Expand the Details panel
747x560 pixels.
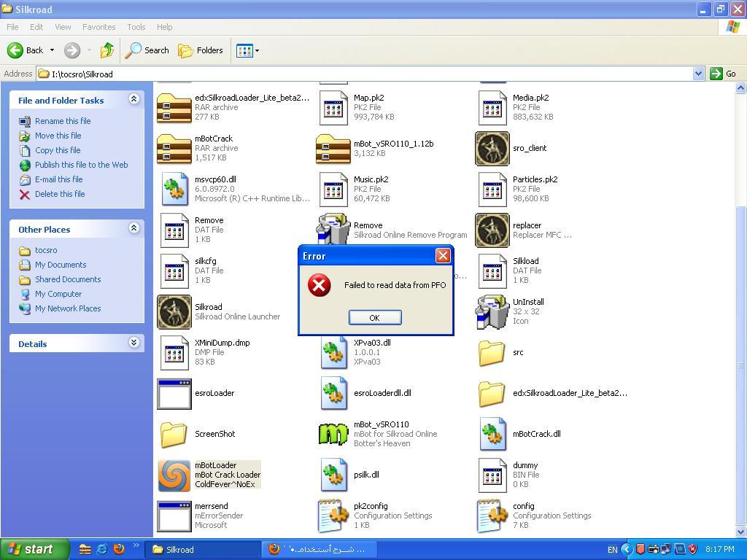[134, 343]
